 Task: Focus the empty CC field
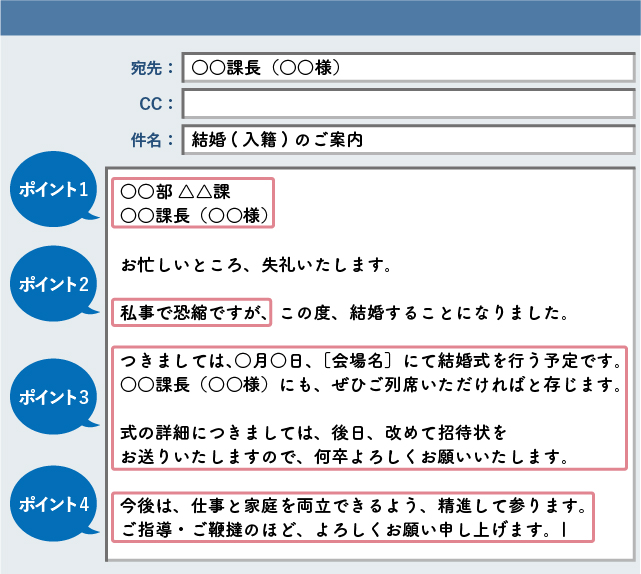point(407,104)
